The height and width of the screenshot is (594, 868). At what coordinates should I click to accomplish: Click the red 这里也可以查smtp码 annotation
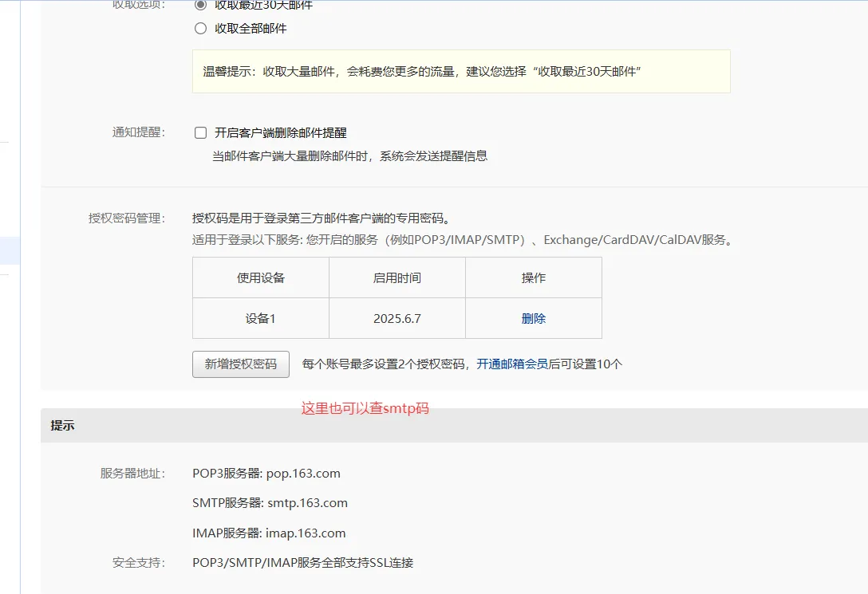(365, 409)
